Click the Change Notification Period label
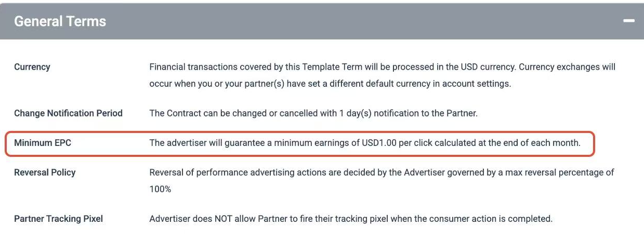 (68, 113)
